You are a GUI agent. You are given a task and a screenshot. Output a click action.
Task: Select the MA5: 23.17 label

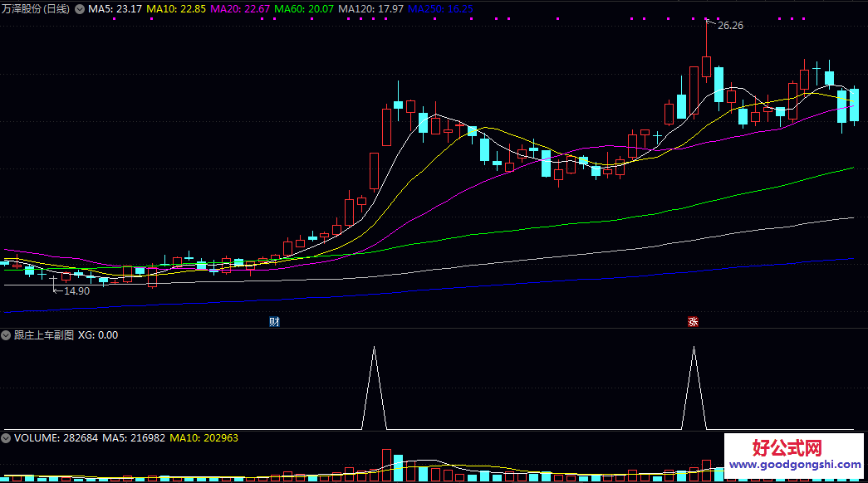[x=115, y=9]
